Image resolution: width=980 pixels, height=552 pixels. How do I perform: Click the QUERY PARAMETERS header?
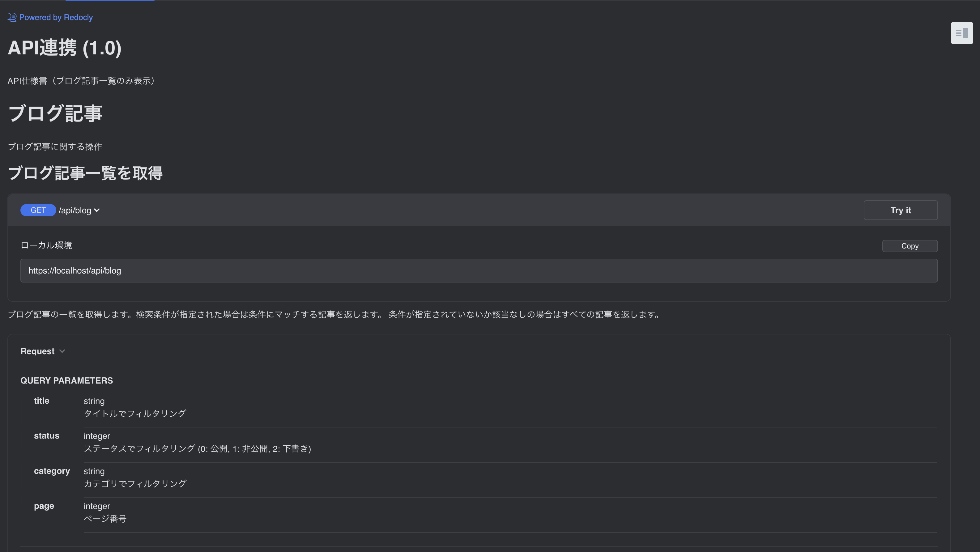point(66,380)
